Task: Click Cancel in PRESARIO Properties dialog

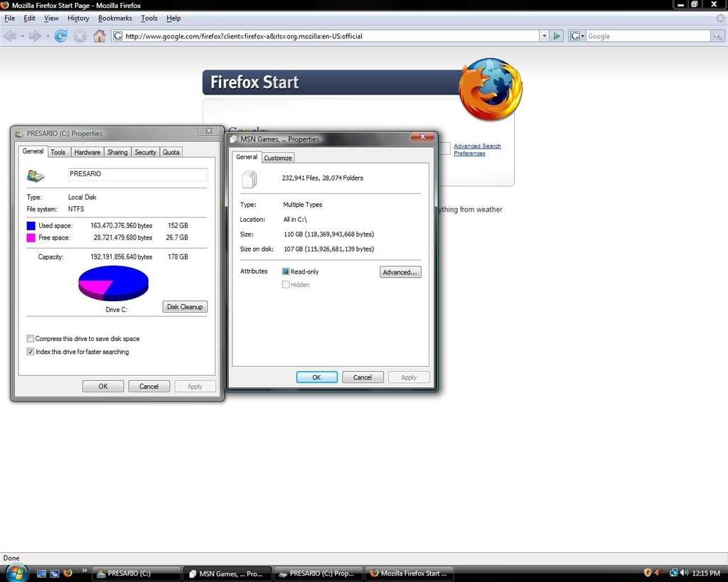Action: point(149,386)
